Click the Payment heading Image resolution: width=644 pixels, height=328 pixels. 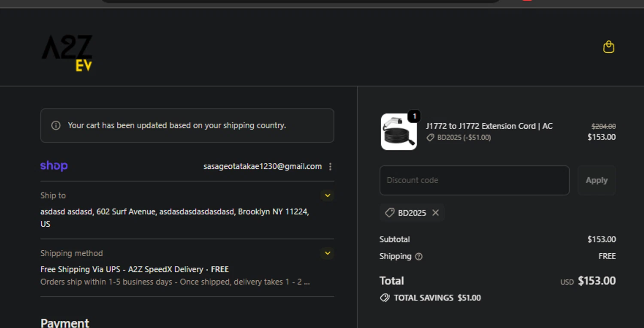coord(65,323)
